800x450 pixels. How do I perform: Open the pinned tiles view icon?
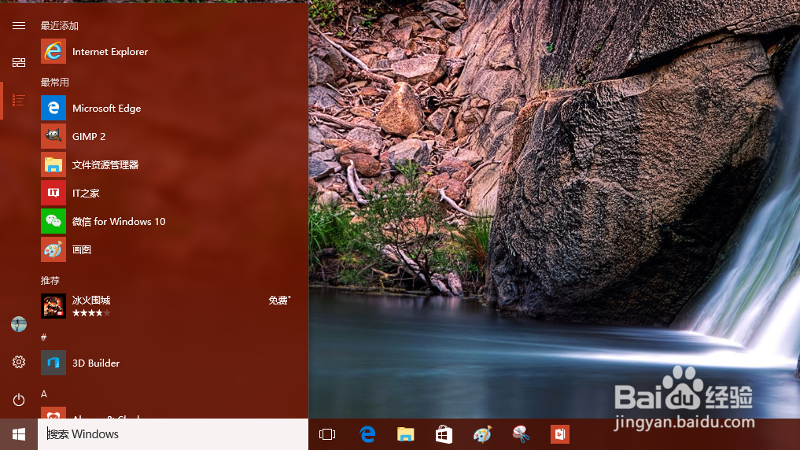tap(19, 62)
